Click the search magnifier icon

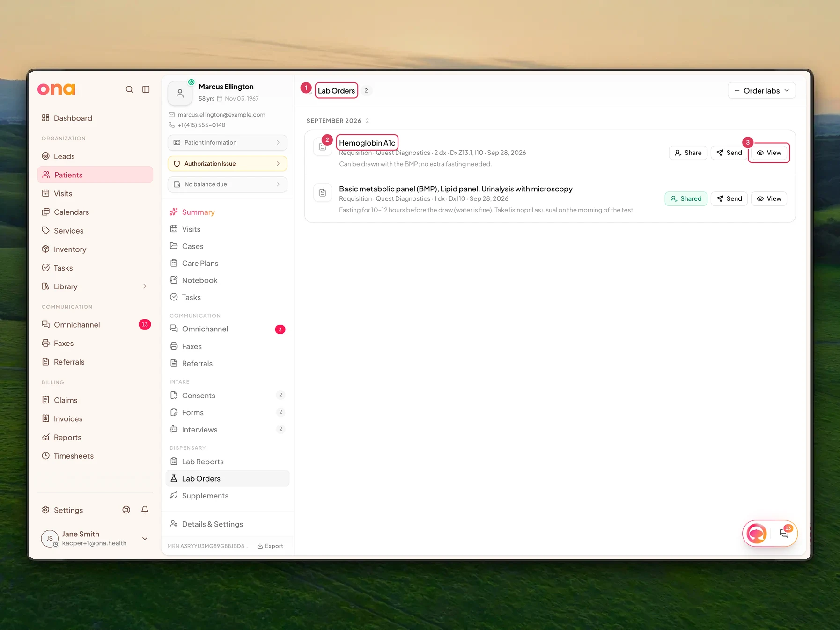pyautogui.click(x=129, y=89)
